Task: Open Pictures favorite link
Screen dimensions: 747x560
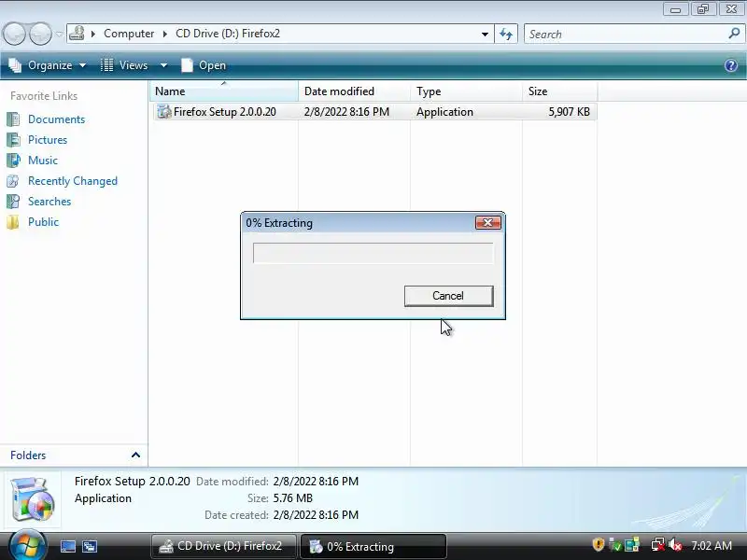Action: (48, 139)
